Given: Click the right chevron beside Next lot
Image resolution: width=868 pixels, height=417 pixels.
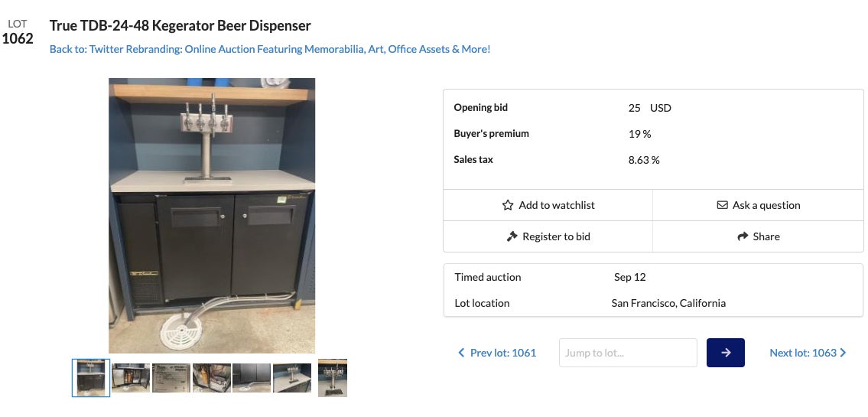Looking at the screenshot, I should coord(843,353).
